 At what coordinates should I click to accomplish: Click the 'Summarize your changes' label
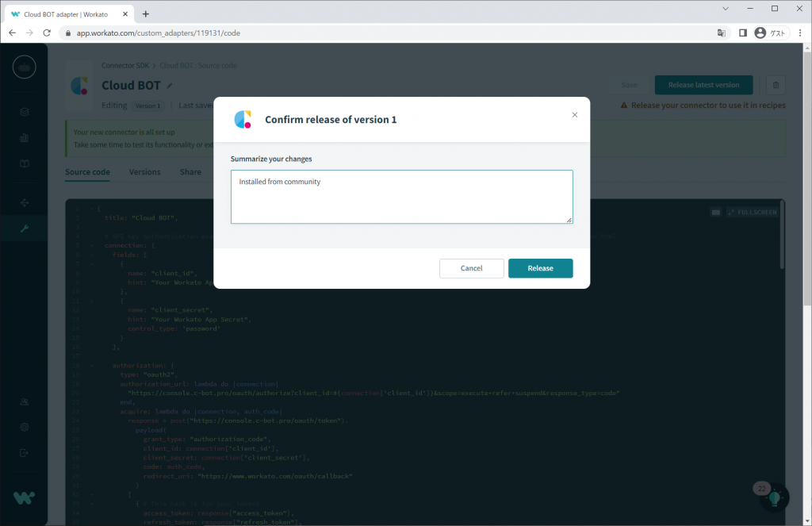tap(271, 159)
